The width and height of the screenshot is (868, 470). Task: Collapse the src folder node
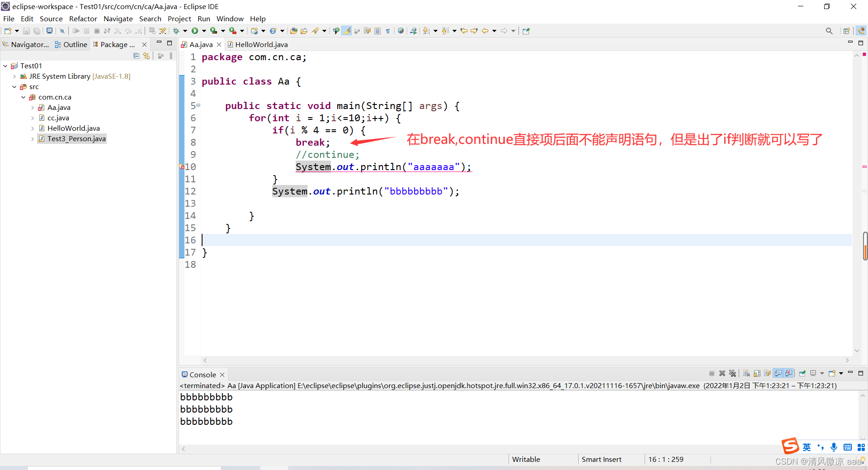click(x=14, y=87)
